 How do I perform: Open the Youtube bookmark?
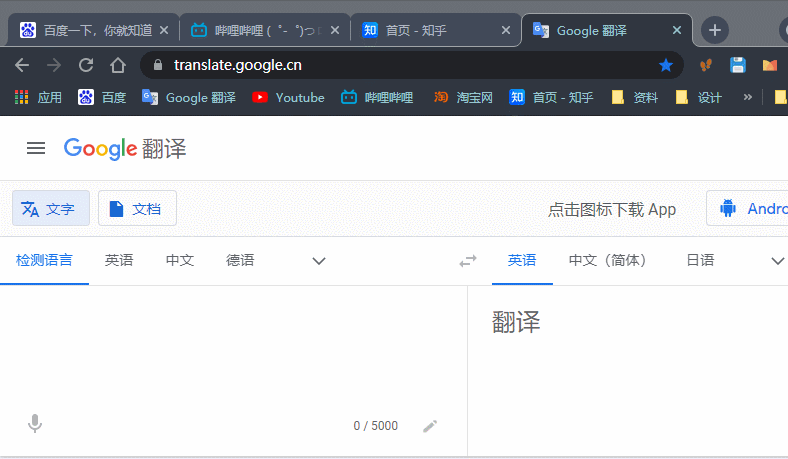pos(288,97)
